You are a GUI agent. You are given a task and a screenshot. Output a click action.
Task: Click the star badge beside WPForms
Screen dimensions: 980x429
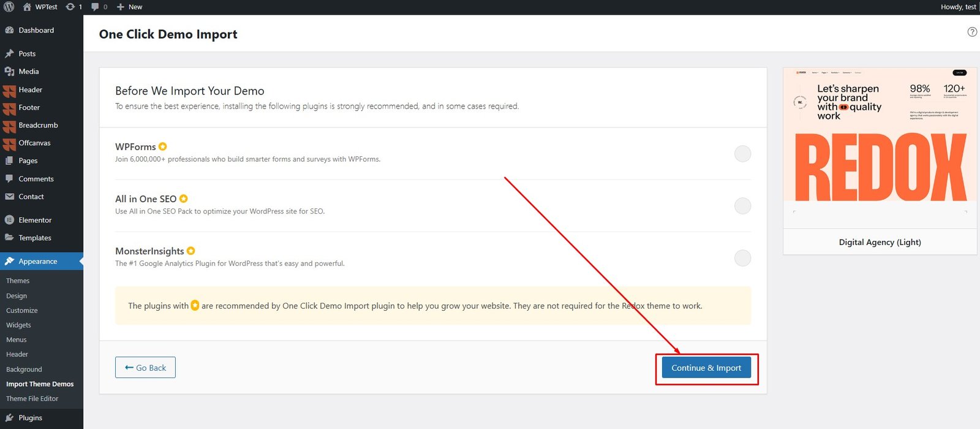(x=163, y=146)
